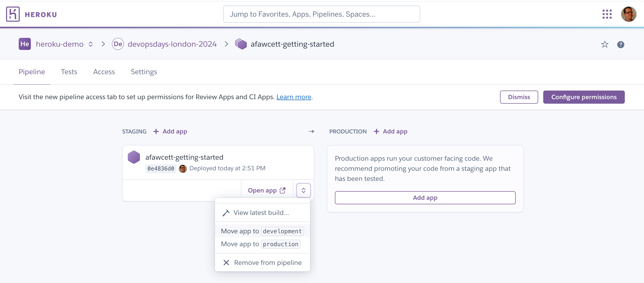Open the help question mark icon
This screenshot has width=644, height=283.
(x=621, y=44)
